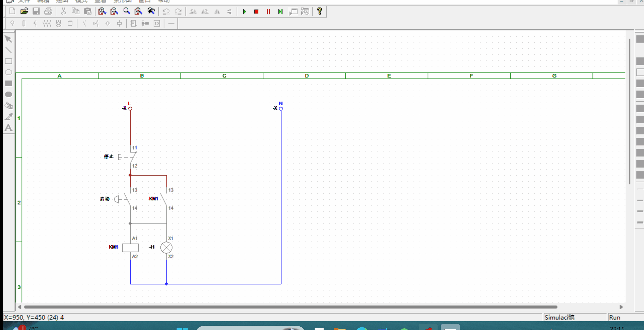644x330 pixels.
Task: Select the filled ellipse tool
Action: point(9,95)
